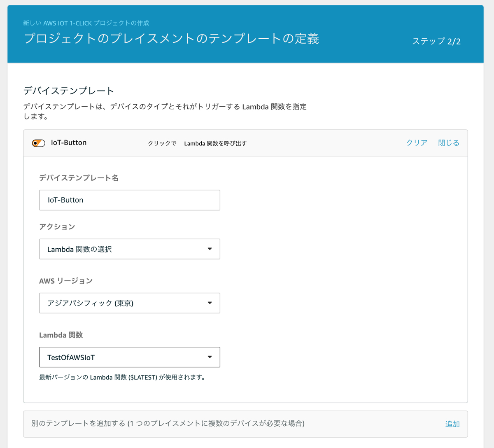Click the クリックで Lambda 関数を呼び出す label

coord(198,143)
